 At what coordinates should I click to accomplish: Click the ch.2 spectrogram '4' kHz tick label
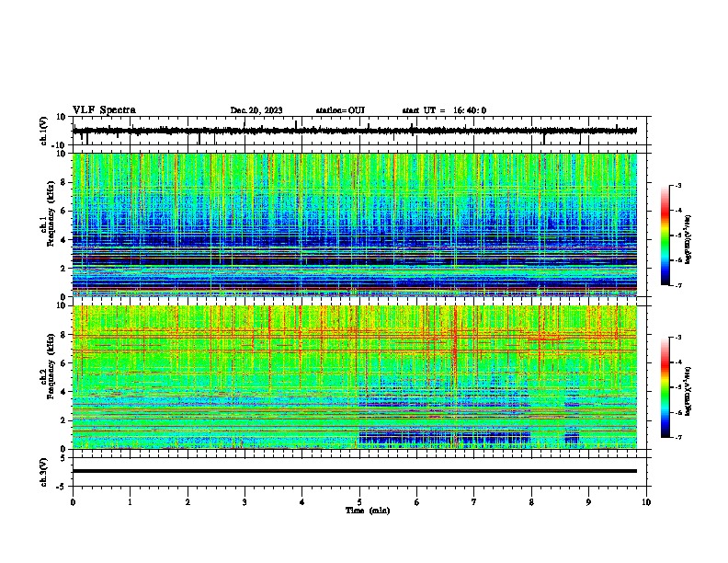(x=63, y=392)
